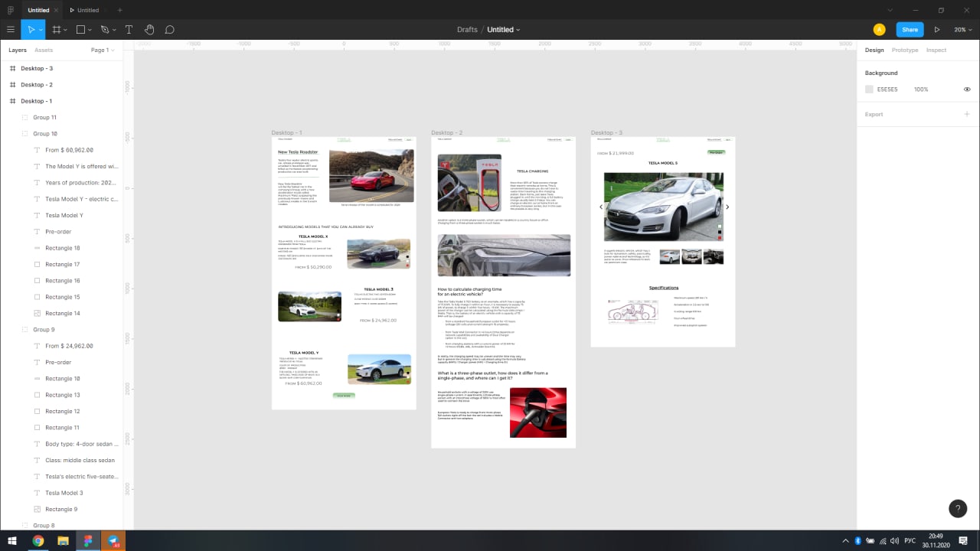The width and height of the screenshot is (980, 551).
Task: Click the РУС language indicator
Action: 910,541
